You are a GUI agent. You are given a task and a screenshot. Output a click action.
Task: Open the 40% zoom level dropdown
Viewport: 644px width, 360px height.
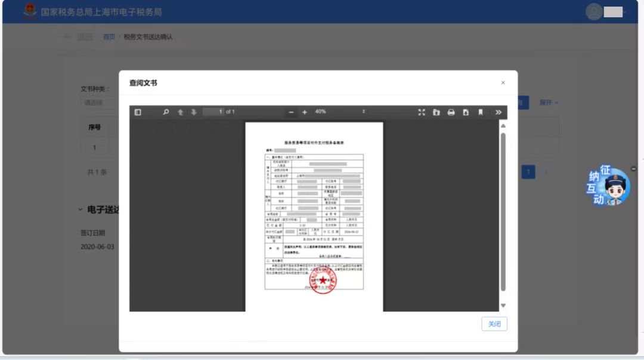coord(340,112)
